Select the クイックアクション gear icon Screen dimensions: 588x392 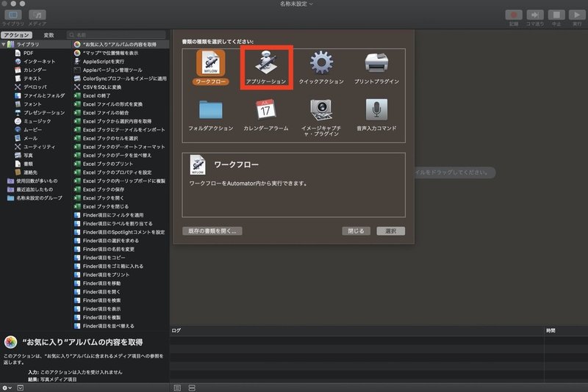(x=321, y=62)
